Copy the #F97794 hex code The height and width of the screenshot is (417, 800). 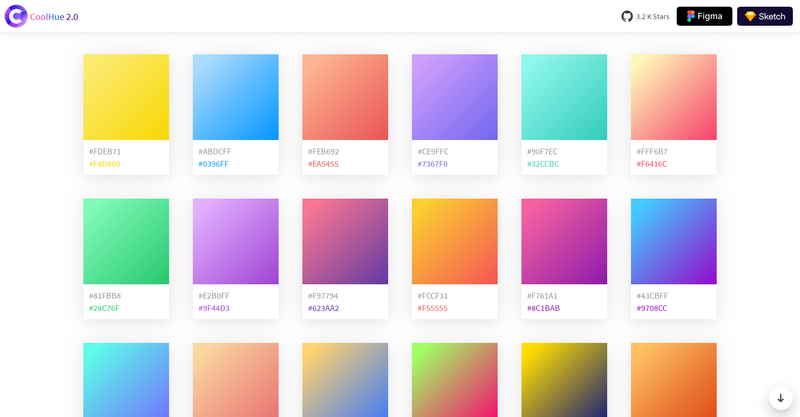323,296
